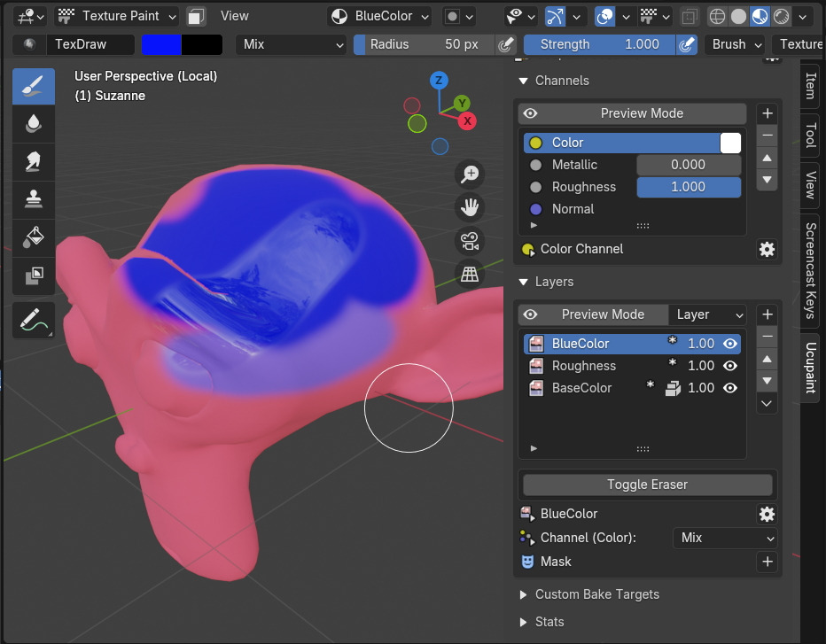Click radius pen pressure icon

click(x=506, y=44)
